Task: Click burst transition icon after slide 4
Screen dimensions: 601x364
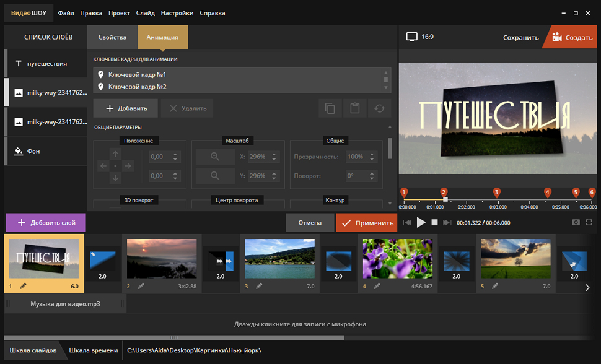Action: click(x=457, y=261)
